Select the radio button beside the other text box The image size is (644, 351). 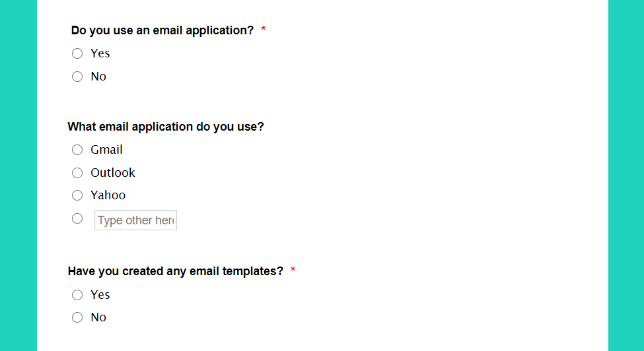tap(77, 218)
